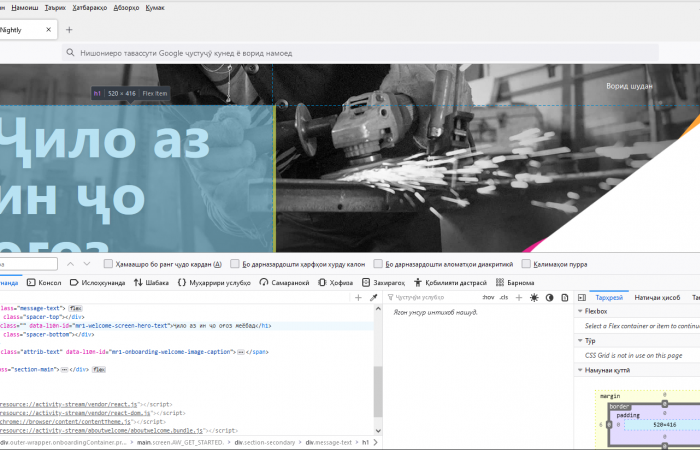700x450 pixels.
Task: Toggle the match-case checkbox in the find bar
Action: [x=234, y=264]
